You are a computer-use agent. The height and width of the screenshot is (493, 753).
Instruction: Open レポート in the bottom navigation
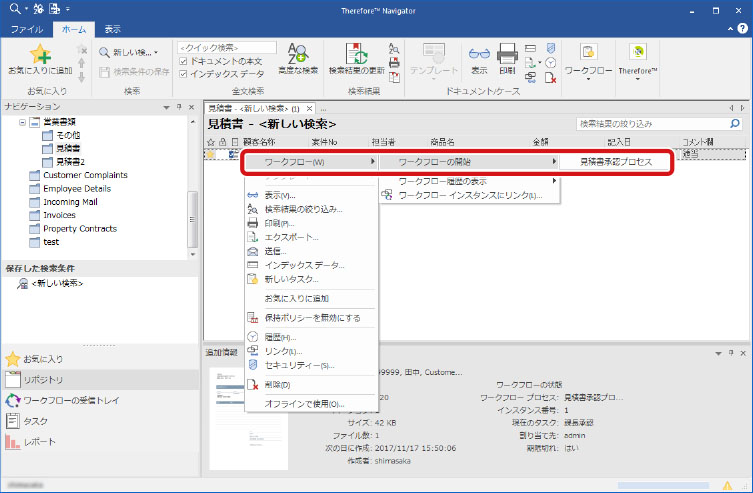40,441
